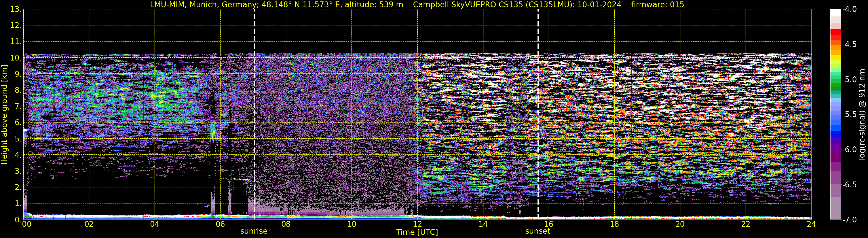The image size is (868, 238).
Task: Click the '00' time tick label
Action: pos(26,224)
